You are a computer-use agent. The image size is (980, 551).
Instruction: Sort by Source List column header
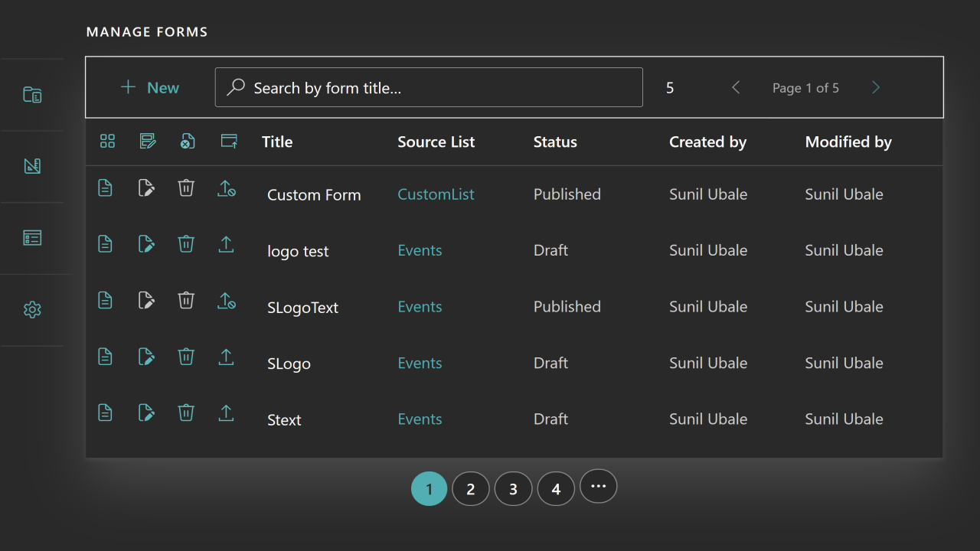436,142
